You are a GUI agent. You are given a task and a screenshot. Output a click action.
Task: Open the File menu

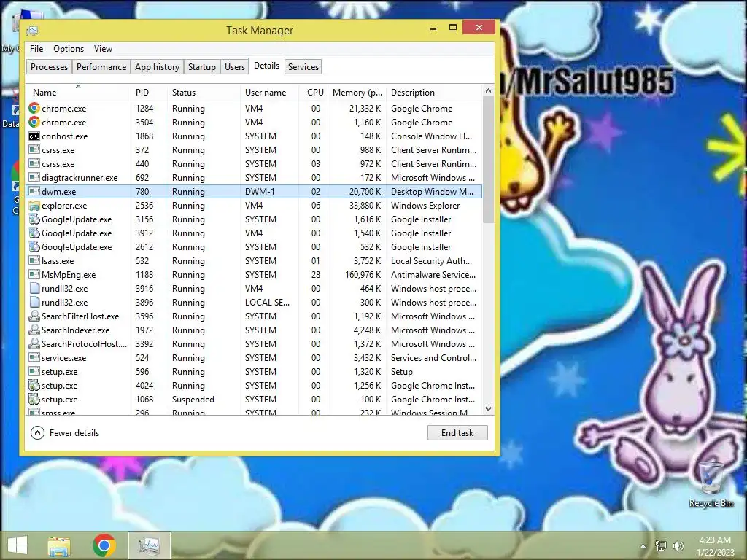click(x=36, y=49)
